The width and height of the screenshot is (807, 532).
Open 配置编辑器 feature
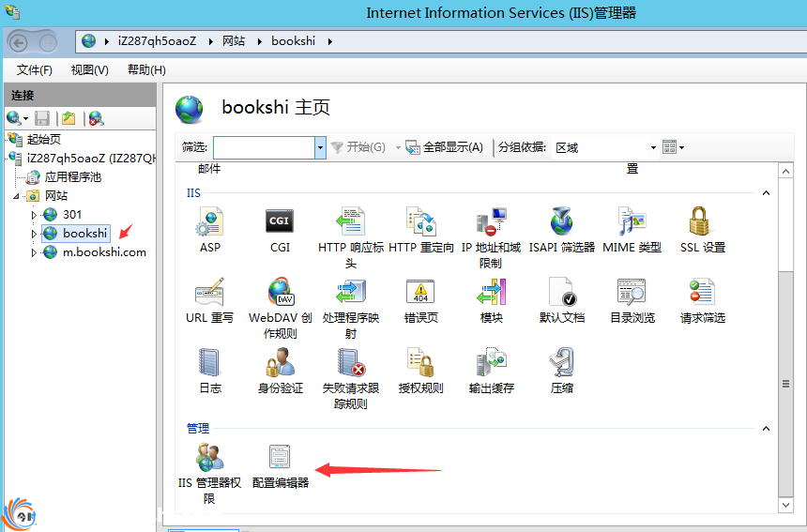pos(280,465)
